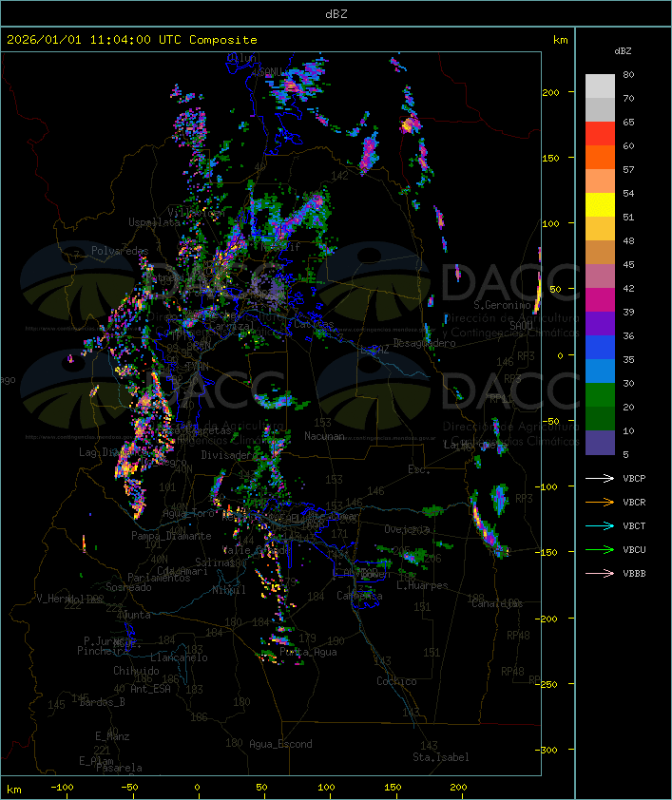The image size is (672, 800).
Task: Click the dBZ heading above the color scale
Action: (x=623, y=51)
